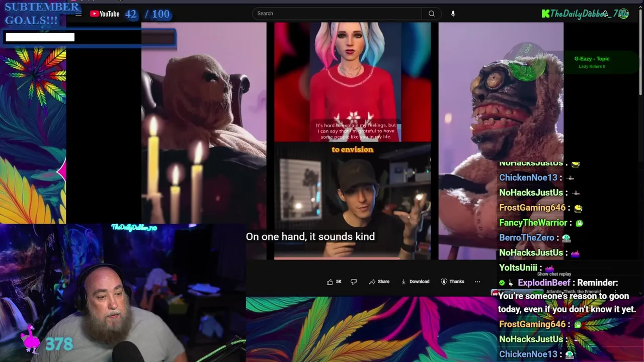644x362 pixels.
Task: Start voice search with the microphone
Action: point(453,14)
